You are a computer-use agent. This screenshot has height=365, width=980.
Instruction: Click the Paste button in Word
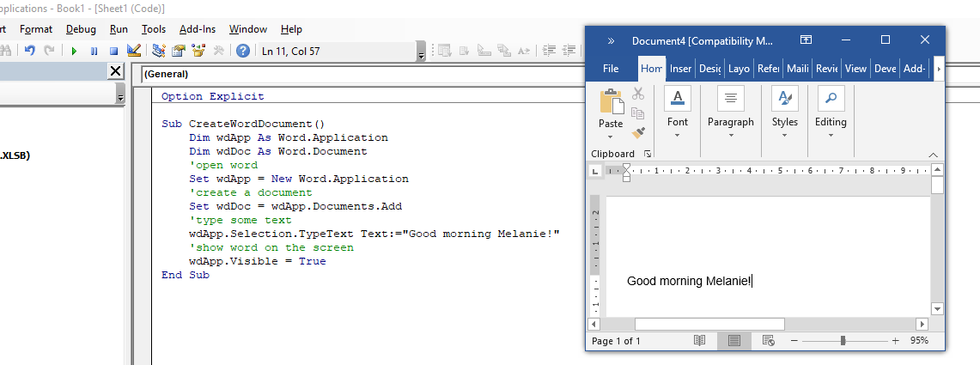(x=611, y=110)
